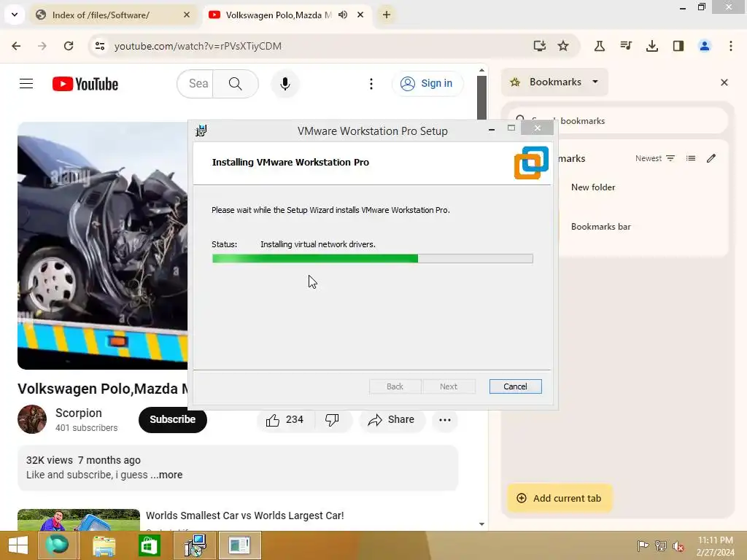Close the Bookmarks side panel
This screenshot has height=560, width=747.
724,82
